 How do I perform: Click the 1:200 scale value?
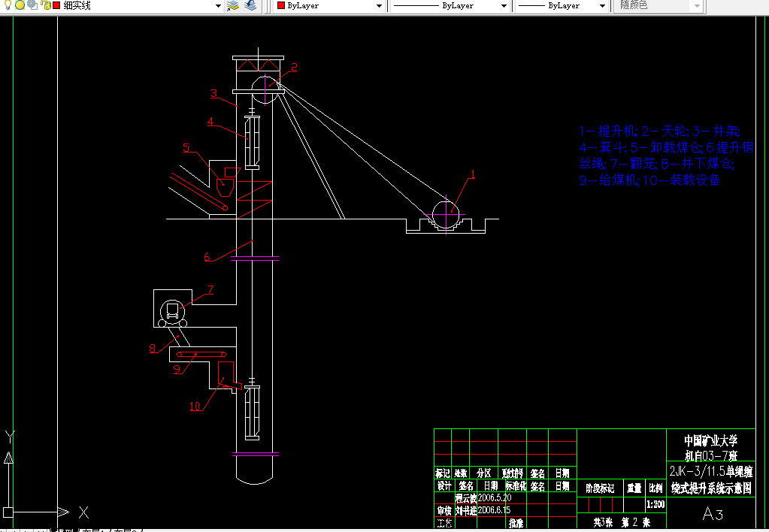tap(655, 504)
